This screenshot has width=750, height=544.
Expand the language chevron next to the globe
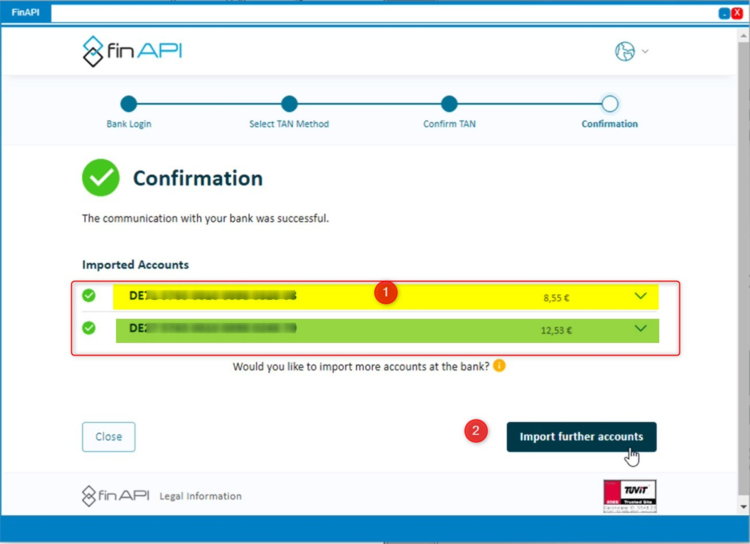pyautogui.click(x=645, y=52)
